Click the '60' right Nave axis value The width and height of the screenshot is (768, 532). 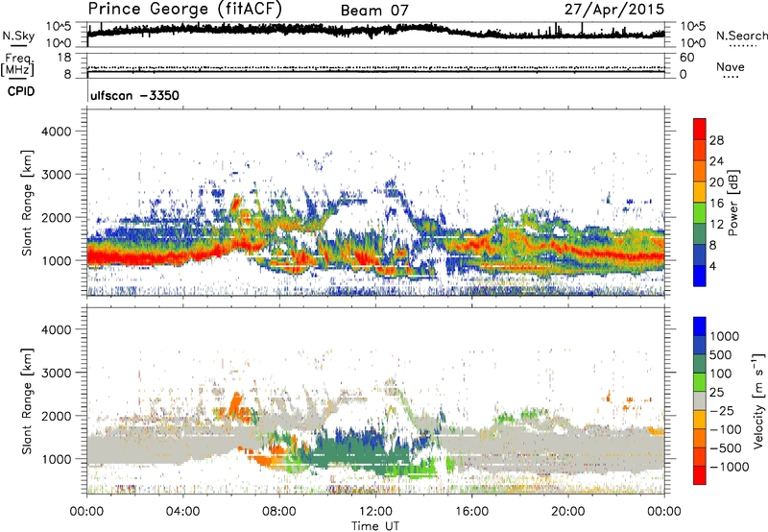coord(686,58)
